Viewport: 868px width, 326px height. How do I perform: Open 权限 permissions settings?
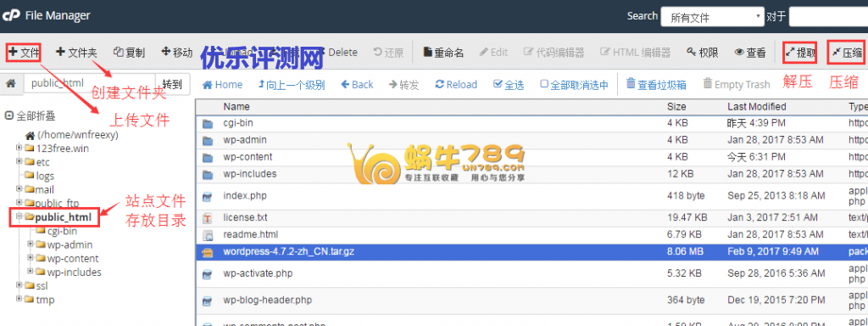[703, 53]
